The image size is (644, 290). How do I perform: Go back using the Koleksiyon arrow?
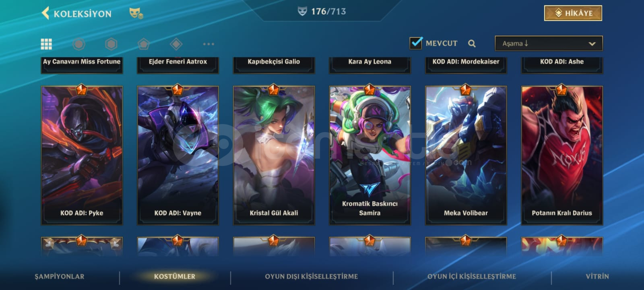click(x=45, y=13)
